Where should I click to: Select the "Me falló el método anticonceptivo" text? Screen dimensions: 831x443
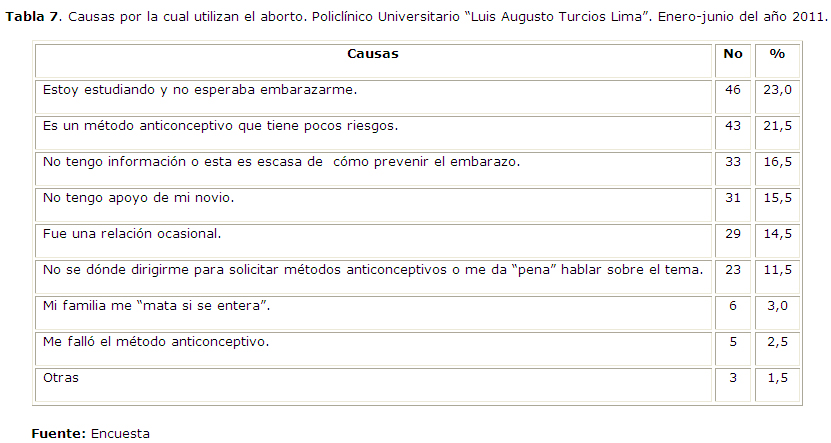pos(155,342)
